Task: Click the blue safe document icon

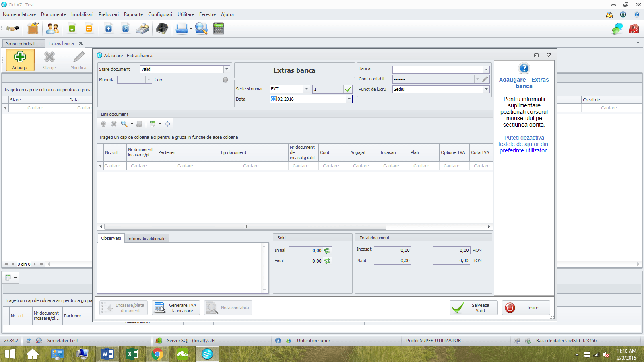Action: click(x=126, y=29)
